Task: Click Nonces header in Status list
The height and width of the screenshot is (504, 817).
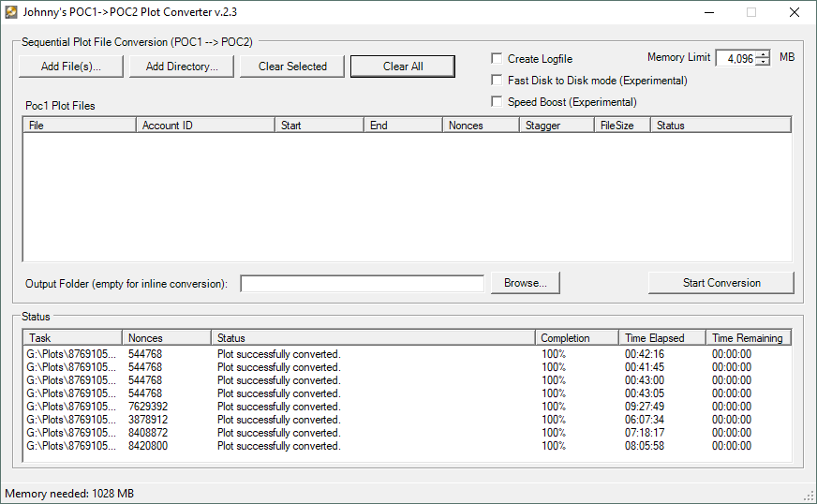Action: tap(167, 338)
